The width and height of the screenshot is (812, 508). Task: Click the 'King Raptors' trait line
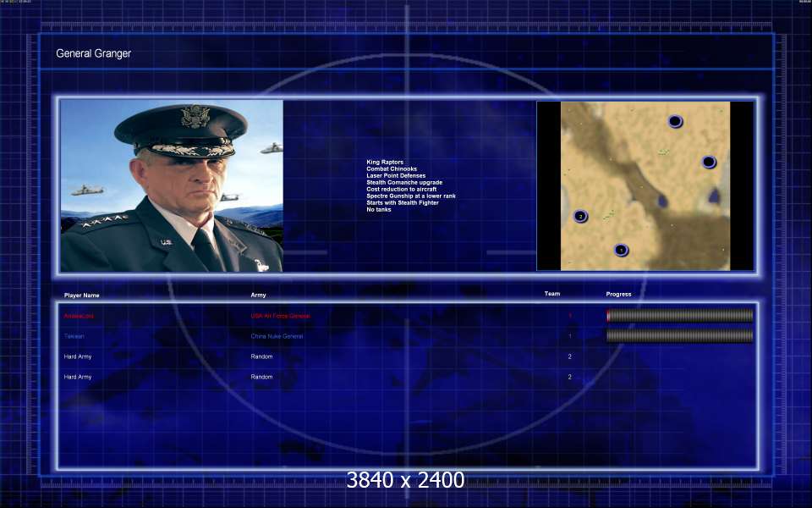(385, 163)
